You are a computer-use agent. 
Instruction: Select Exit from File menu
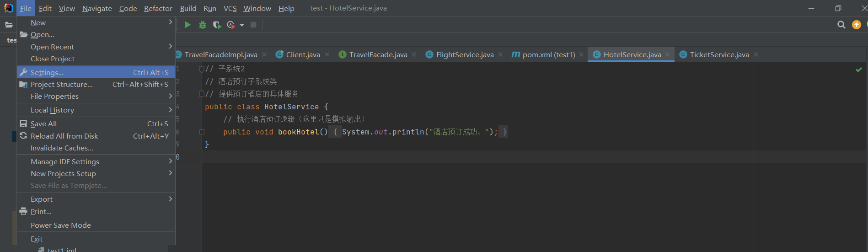96,239
